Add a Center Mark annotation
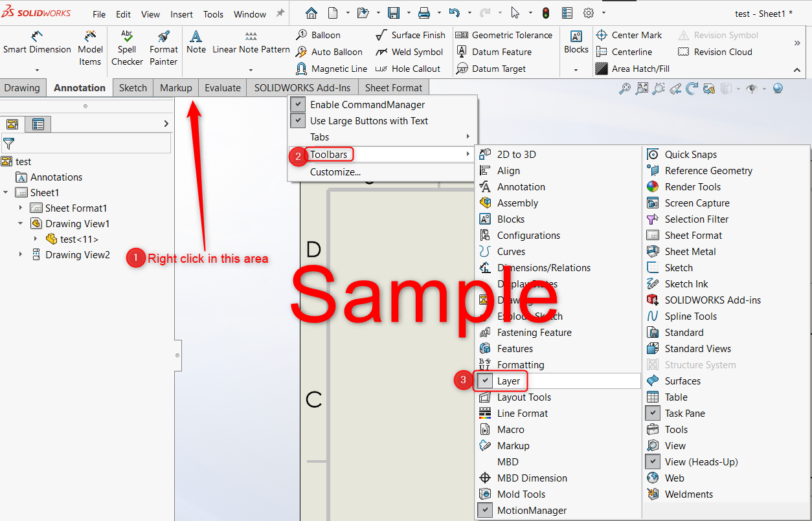 point(629,35)
